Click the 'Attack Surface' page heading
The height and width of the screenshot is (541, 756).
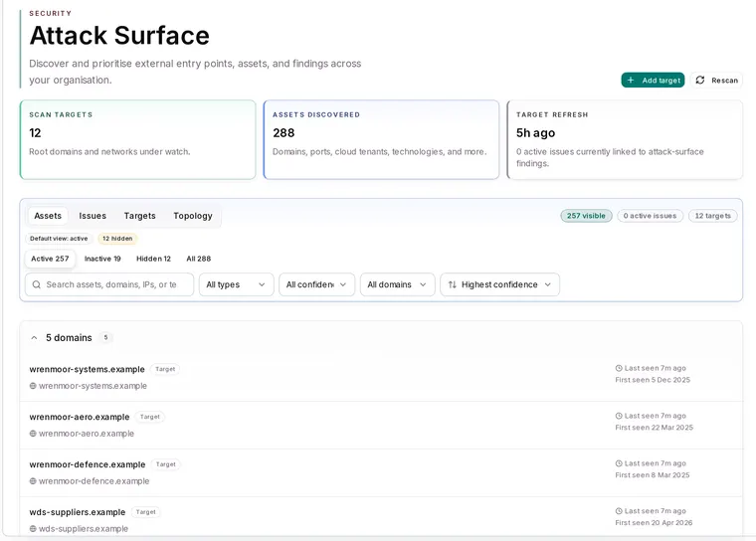tap(119, 36)
